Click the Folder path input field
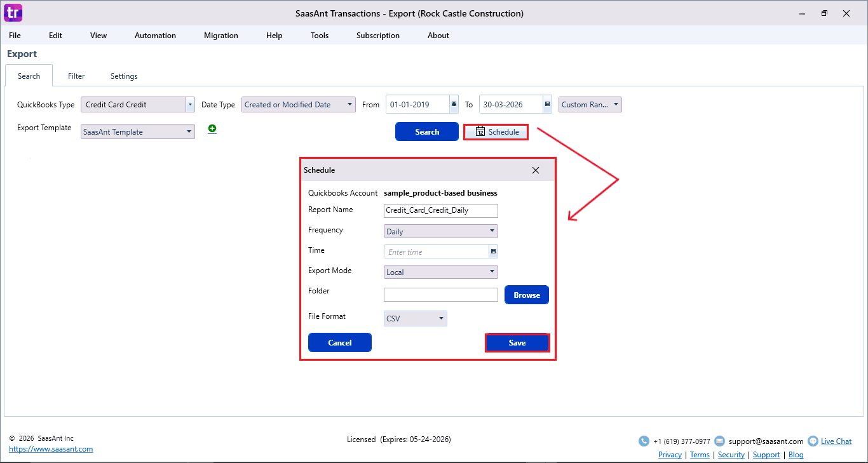 [441, 295]
